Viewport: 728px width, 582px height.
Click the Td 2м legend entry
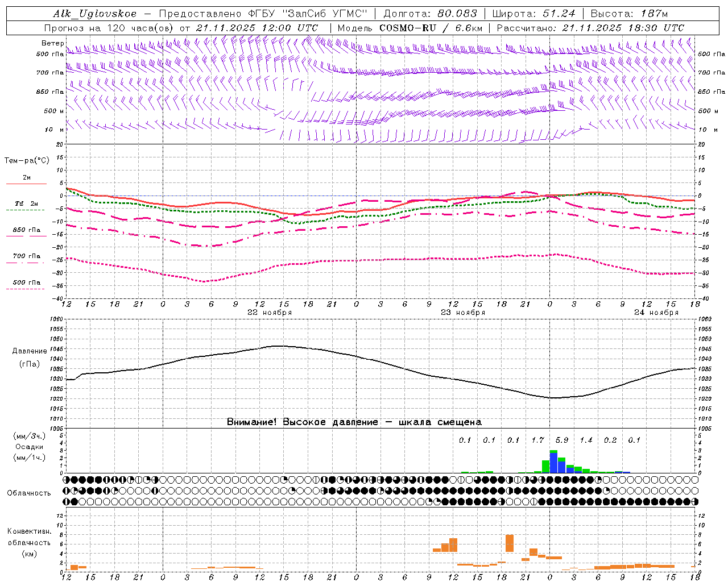point(27,203)
